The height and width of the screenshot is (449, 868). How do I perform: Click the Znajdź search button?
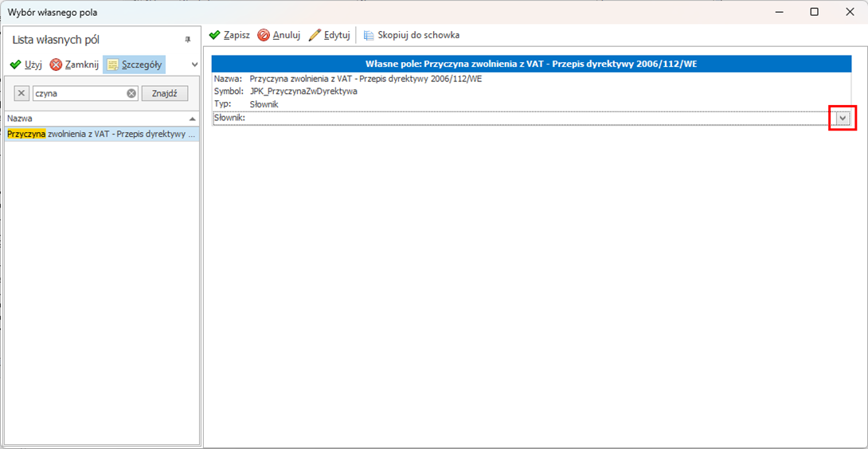pyautogui.click(x=164, y=93)
